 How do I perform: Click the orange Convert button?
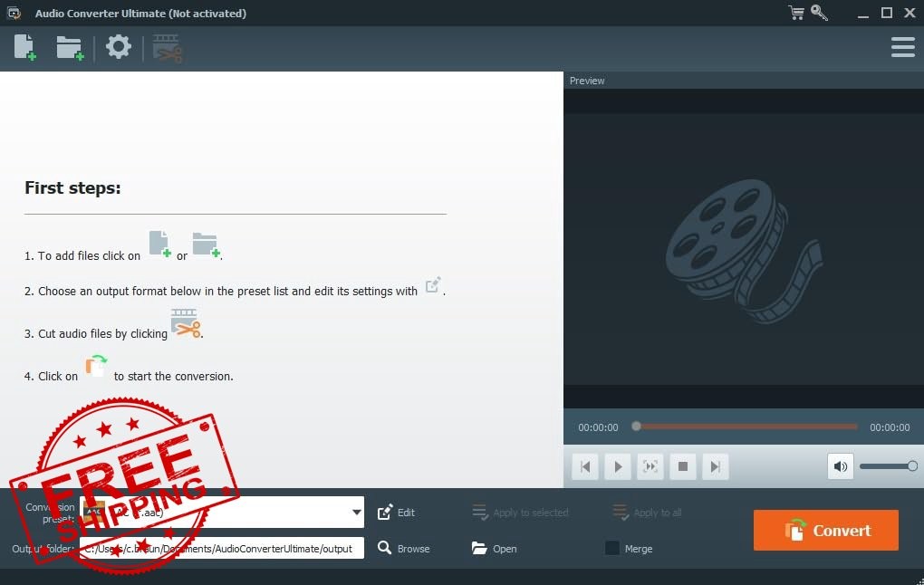(x=825, y=530)
